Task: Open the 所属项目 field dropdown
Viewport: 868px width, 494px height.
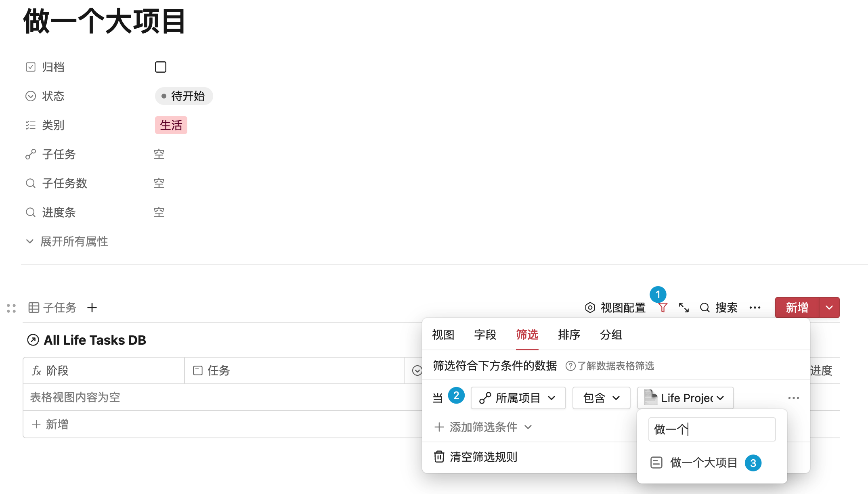Action: click(x=518, y=398)
